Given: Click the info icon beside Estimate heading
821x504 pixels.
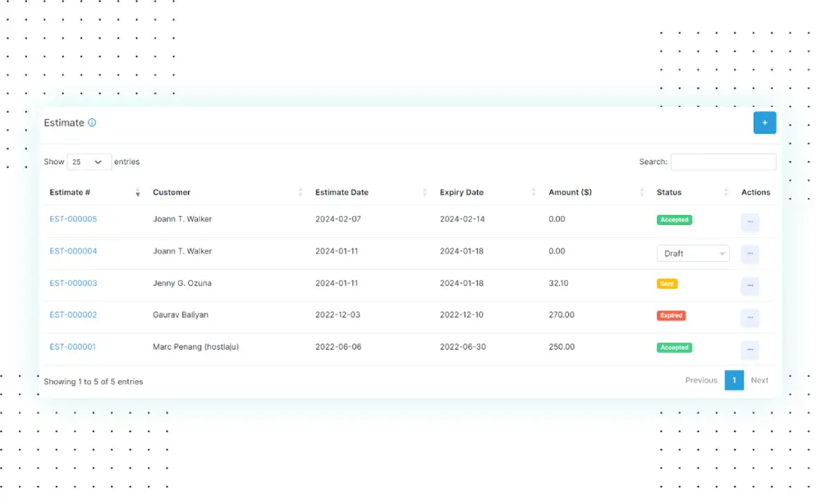Looking at the screenshot, I should 92,122.
